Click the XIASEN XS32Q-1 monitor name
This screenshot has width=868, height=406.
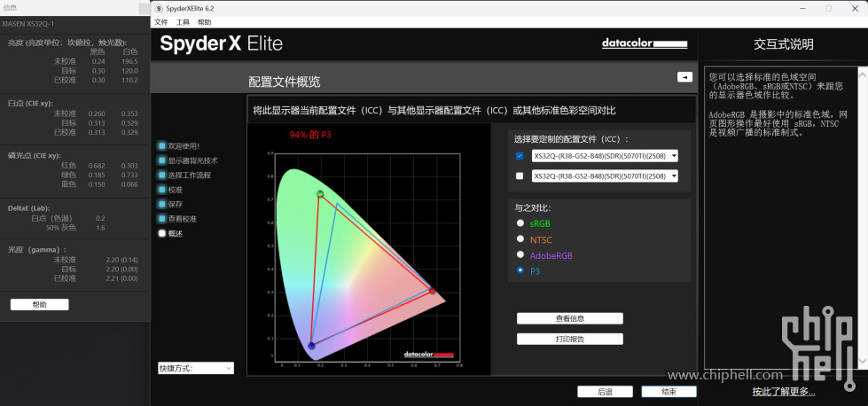[28, 24]
